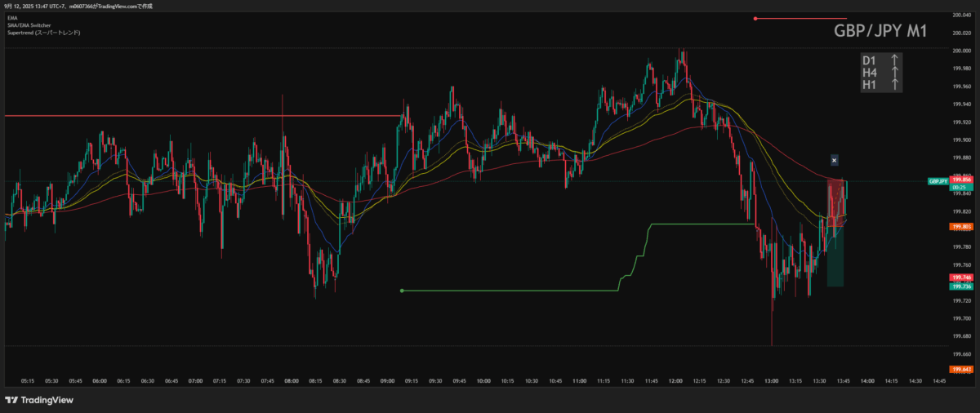Select the SMA/EMA Switcher indicator label

point(29,24)
